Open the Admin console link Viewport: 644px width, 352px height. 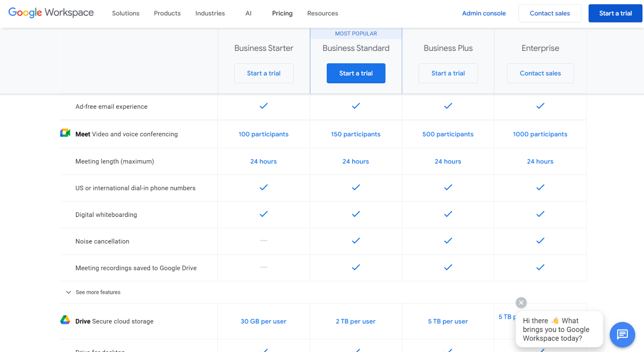484,13
